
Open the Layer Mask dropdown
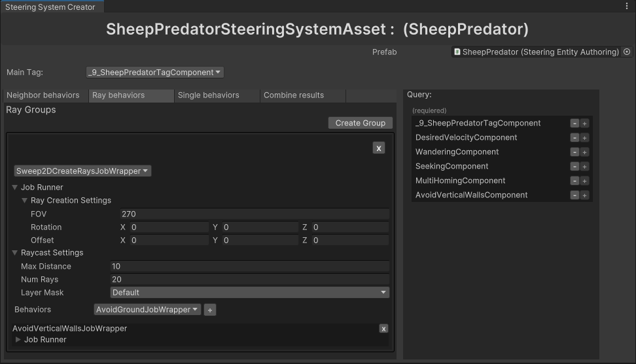coord(250,293)
